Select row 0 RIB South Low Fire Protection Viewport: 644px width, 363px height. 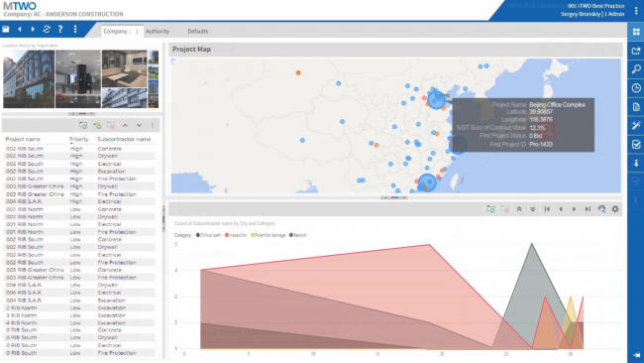[79, 353]
